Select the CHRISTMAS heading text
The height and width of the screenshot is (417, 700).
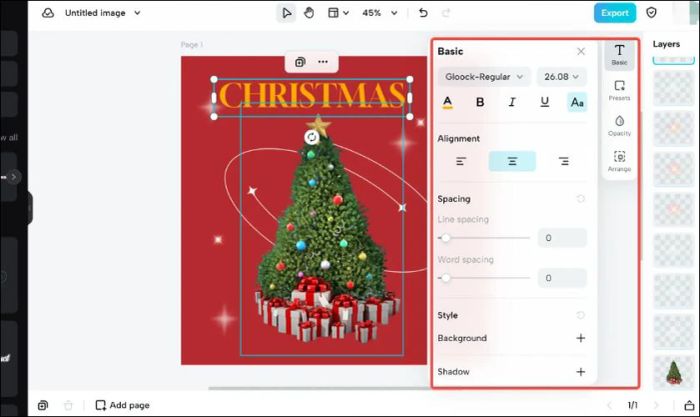pos(312,95)
